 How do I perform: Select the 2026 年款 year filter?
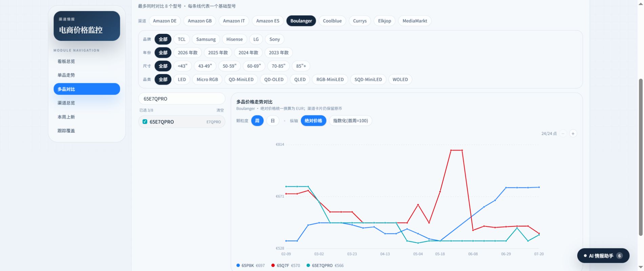(x=188, y=53)
